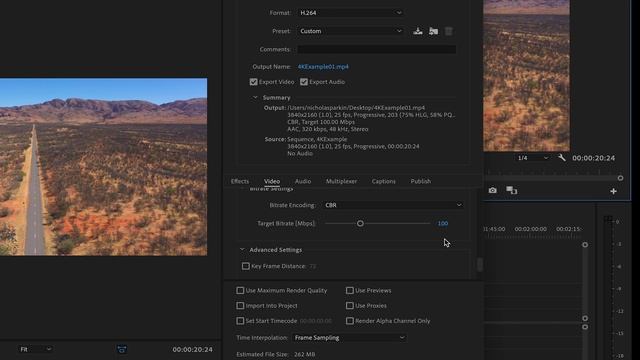This screenshot has width=640, height=360.
Task: Switch to the Publish tab
Action: 420,181
